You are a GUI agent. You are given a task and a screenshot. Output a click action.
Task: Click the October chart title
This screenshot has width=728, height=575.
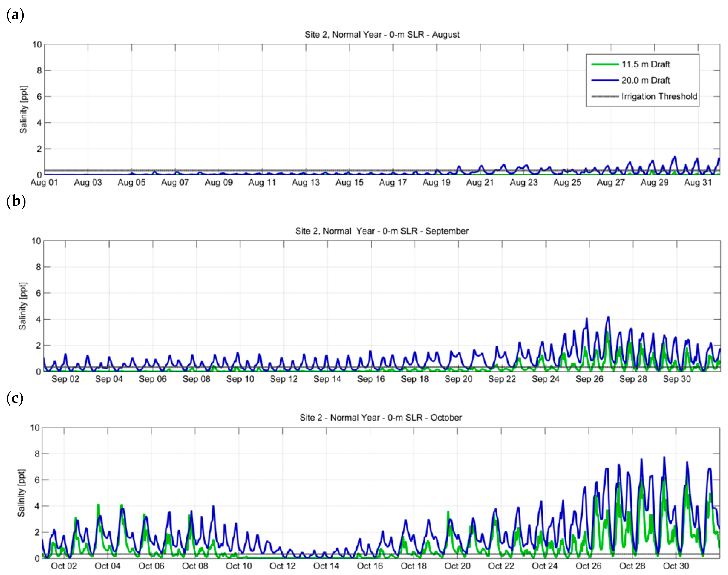(381, 417)
